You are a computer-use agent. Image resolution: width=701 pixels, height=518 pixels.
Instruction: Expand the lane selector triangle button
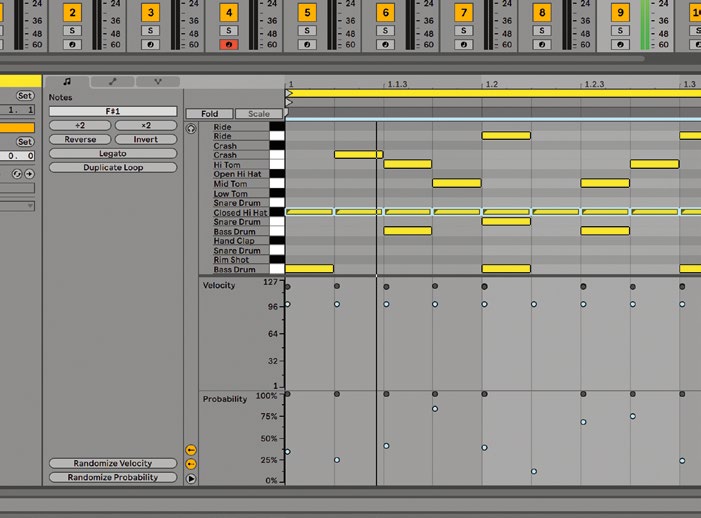click(x=191, y=479)
